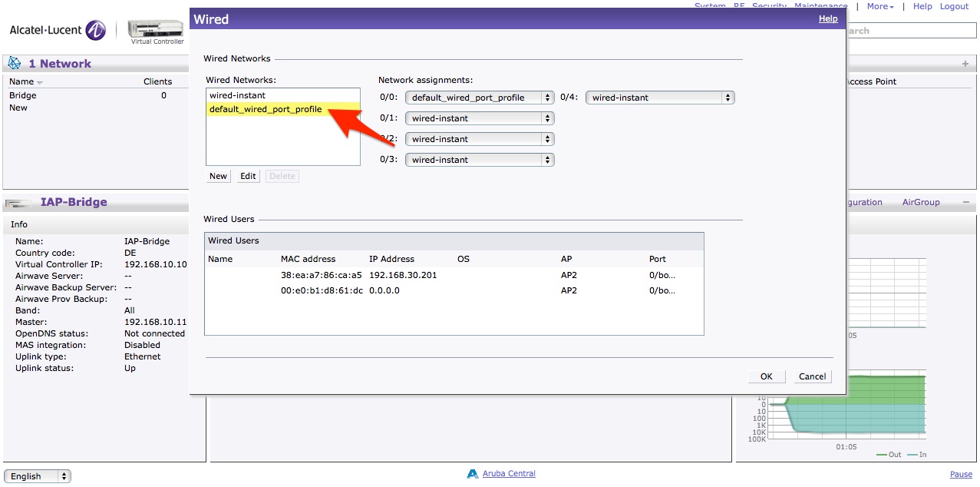This screenshot has width=980, height=487.
Task: Click the Virtual Controller device icon
Action: tap(157, 29)
